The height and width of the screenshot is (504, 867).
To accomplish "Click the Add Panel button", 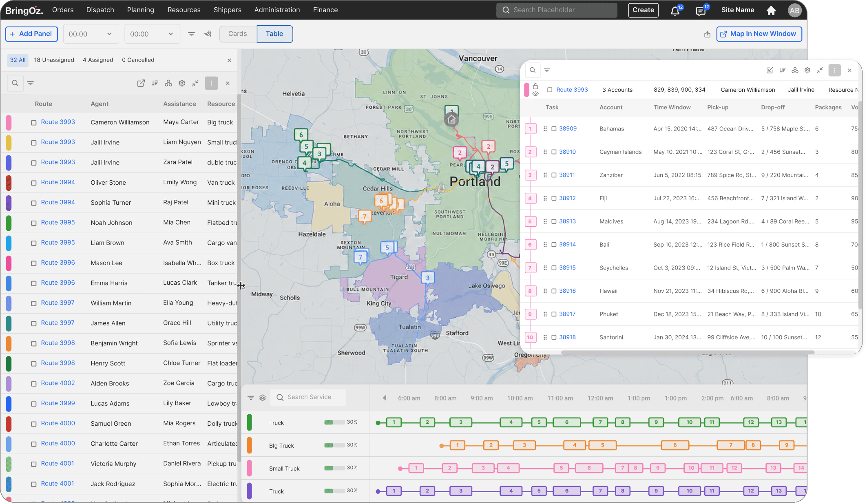I will pos(31,34).
